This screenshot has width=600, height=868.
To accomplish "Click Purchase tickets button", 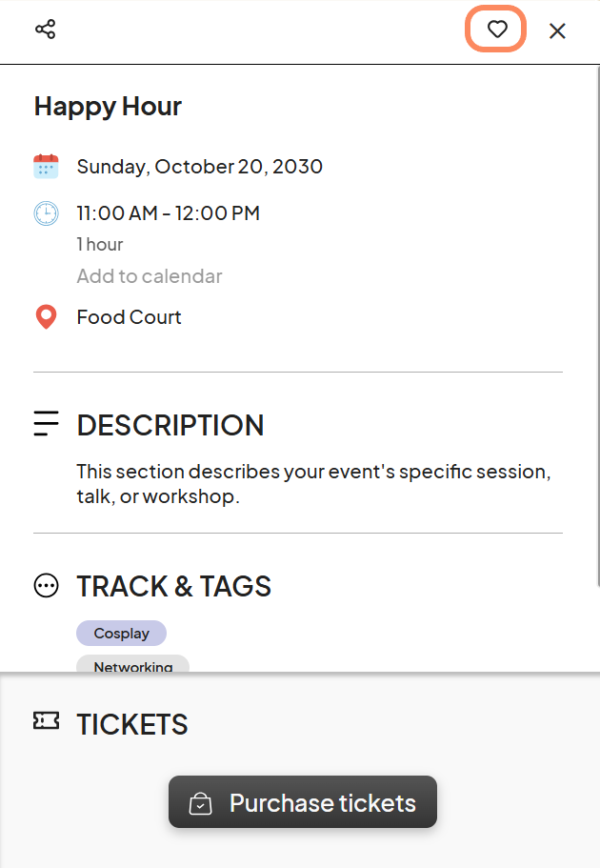I will pos(303,802).
